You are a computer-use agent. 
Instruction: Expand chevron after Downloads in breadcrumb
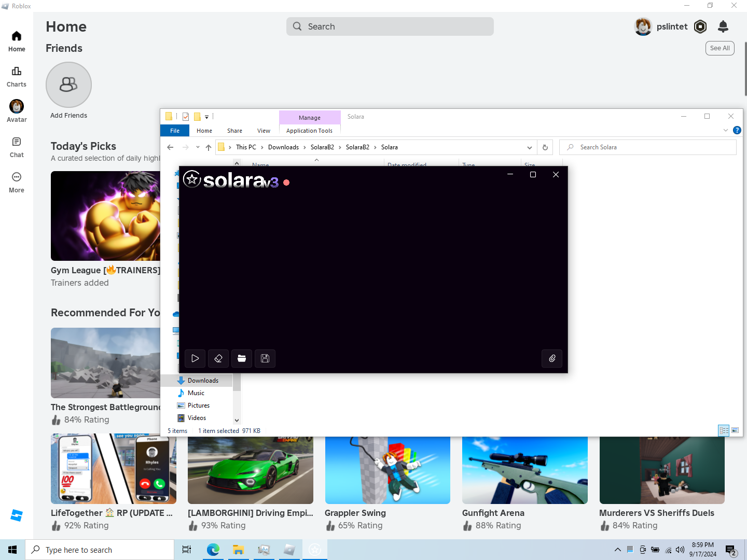[305, 147]
